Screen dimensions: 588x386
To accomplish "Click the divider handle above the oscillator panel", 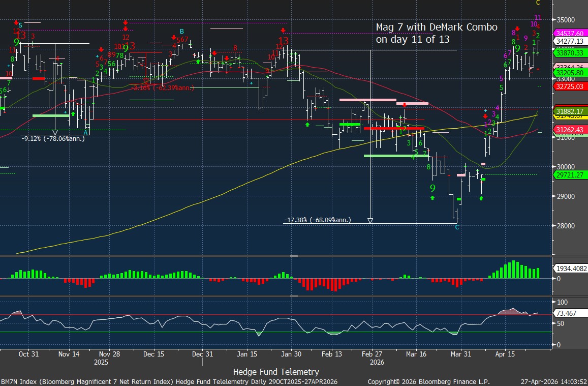I will click(294, 295).
